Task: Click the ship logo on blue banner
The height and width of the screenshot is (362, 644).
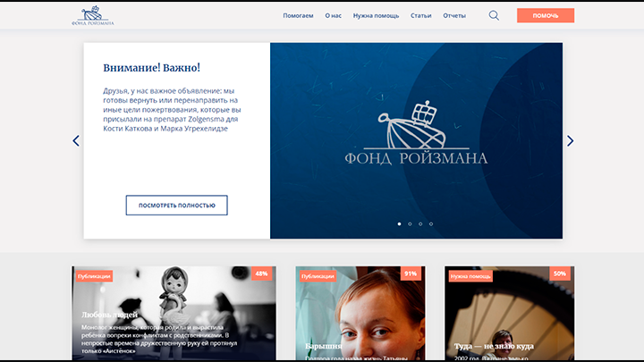Action: pos(416,133)
